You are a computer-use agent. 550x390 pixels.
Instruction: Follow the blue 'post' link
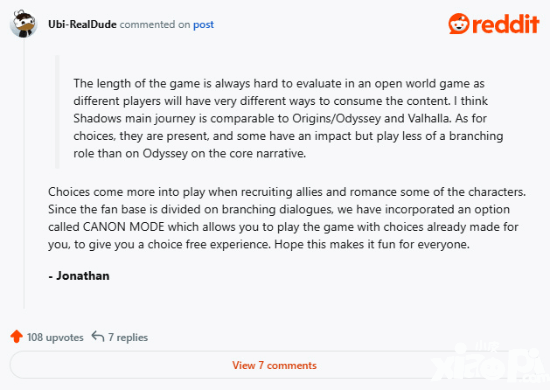[x=203, y=25]
